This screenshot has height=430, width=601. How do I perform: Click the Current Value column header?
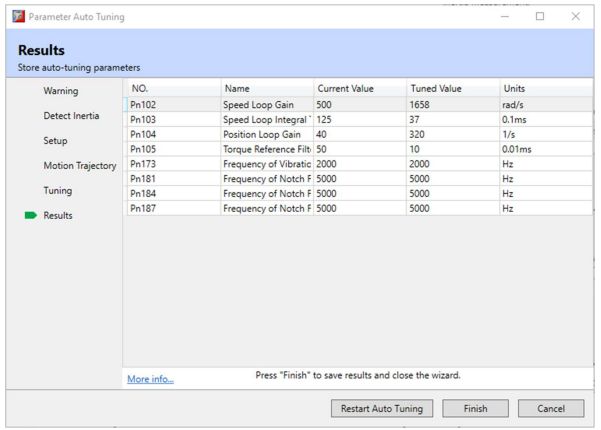[360, 89]
